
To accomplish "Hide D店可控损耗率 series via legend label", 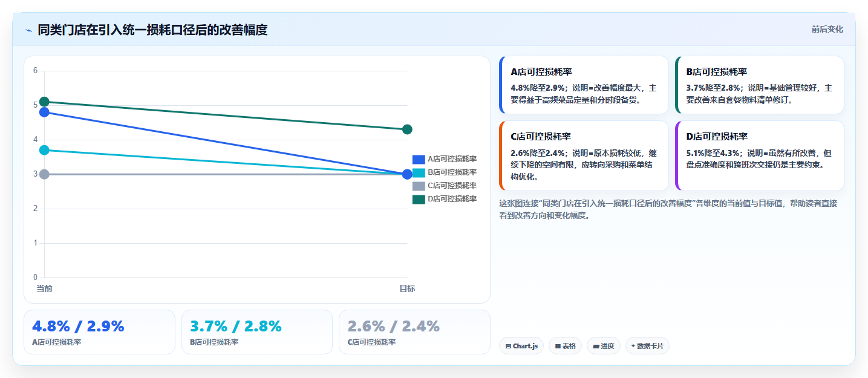I will (452, 199).
